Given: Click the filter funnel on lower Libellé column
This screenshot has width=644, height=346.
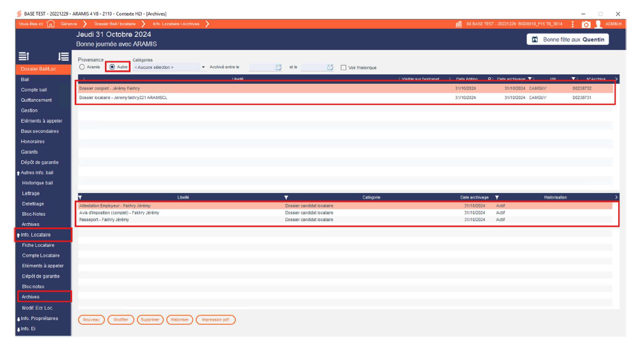Looking at the screenshot, I should pos(80,197).
